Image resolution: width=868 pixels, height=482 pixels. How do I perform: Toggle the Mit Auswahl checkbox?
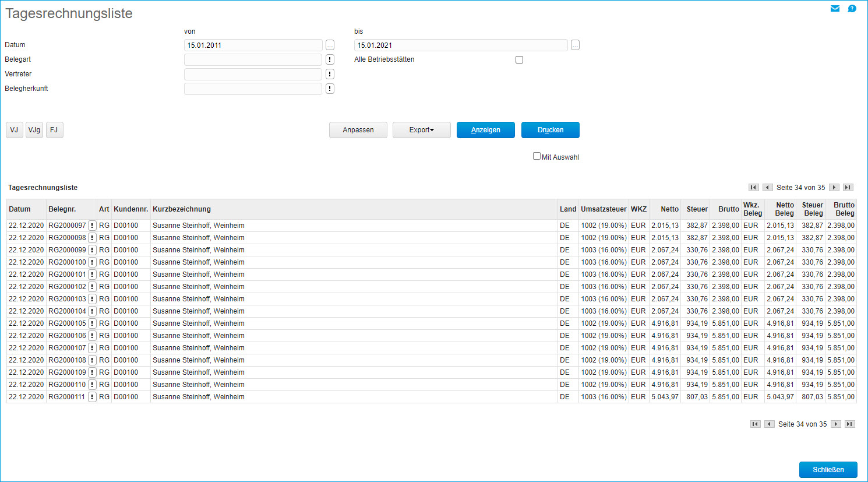[537, 156]
